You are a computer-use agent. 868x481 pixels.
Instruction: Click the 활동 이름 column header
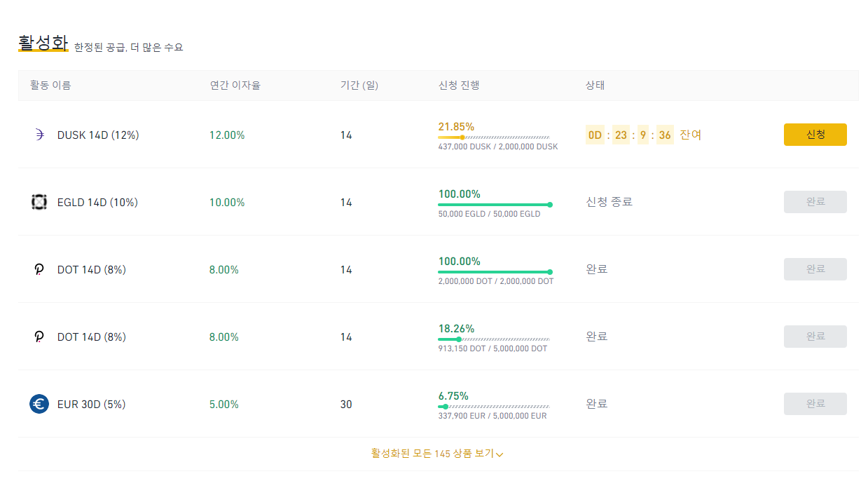[50, 86]
